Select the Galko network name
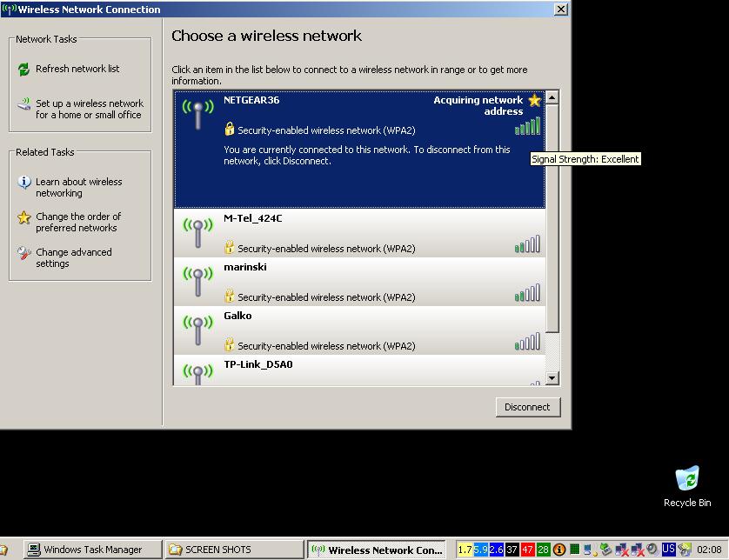This screenshot has height=560, width=729. point(237,316)
